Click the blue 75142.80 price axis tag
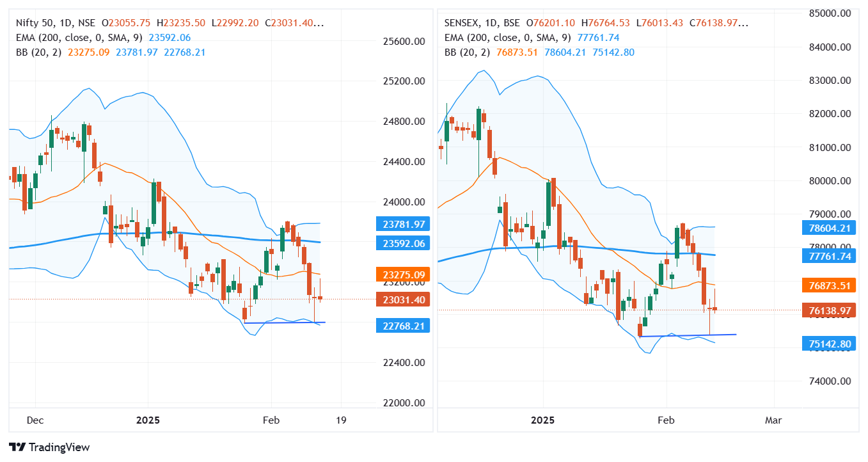Screen dimensions: 868x462 [x=830, y=344]
